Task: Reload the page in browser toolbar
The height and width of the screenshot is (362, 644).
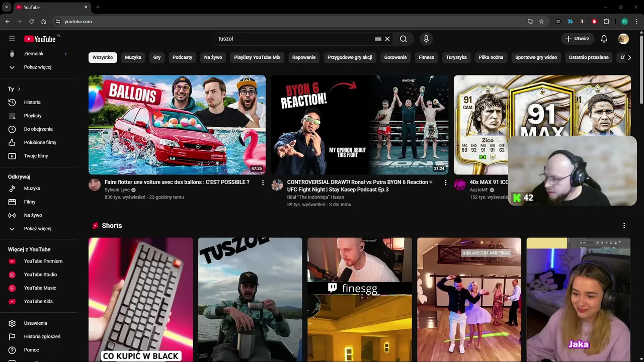Action: coord(31,22)
